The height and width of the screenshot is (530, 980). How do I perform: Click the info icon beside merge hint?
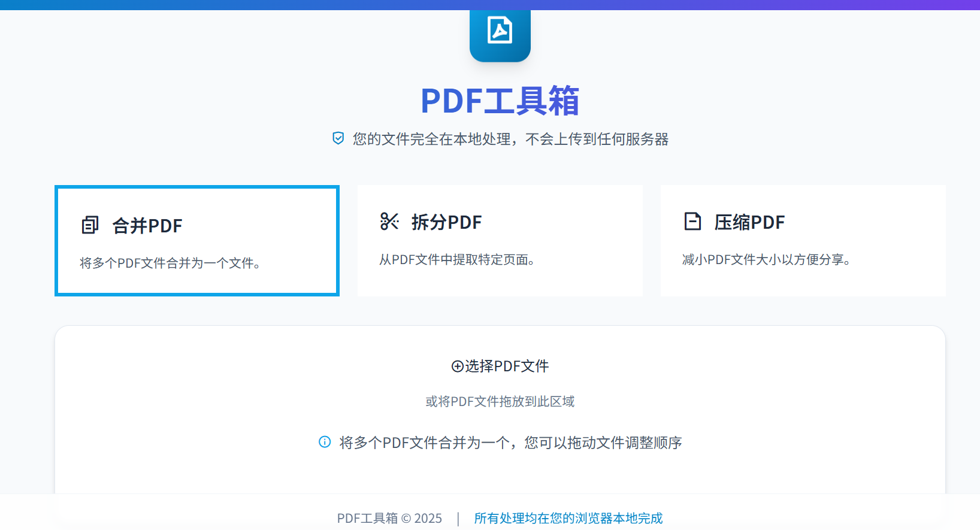[x=325, y=442]
